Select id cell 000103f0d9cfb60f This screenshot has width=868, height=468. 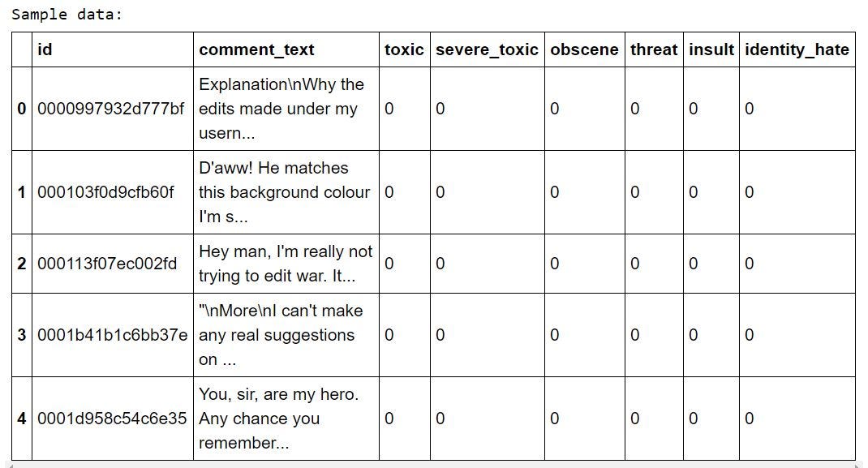point(105,192)
